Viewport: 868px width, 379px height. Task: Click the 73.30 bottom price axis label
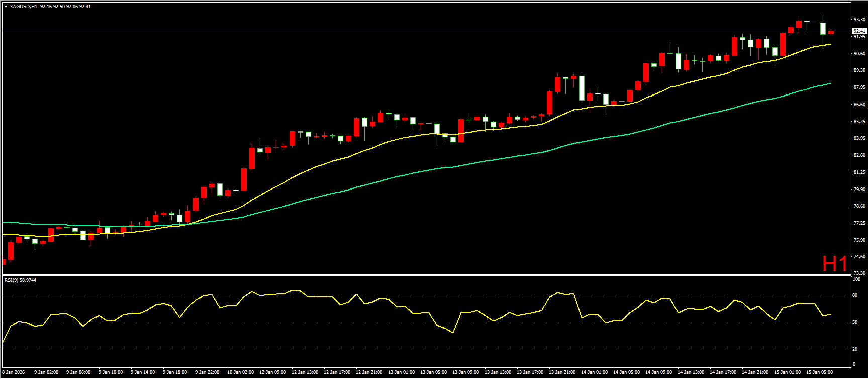pyautogui.click(x=859, y=273)
